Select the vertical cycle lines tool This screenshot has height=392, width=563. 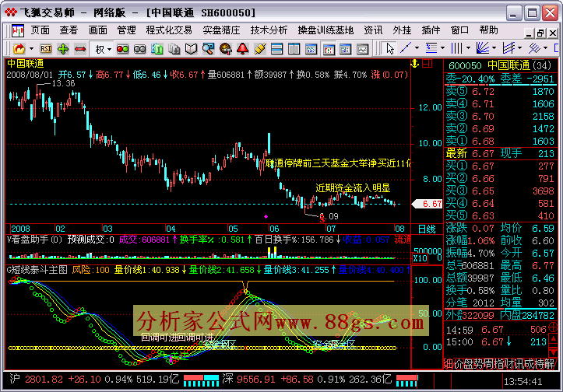(457, 48)
